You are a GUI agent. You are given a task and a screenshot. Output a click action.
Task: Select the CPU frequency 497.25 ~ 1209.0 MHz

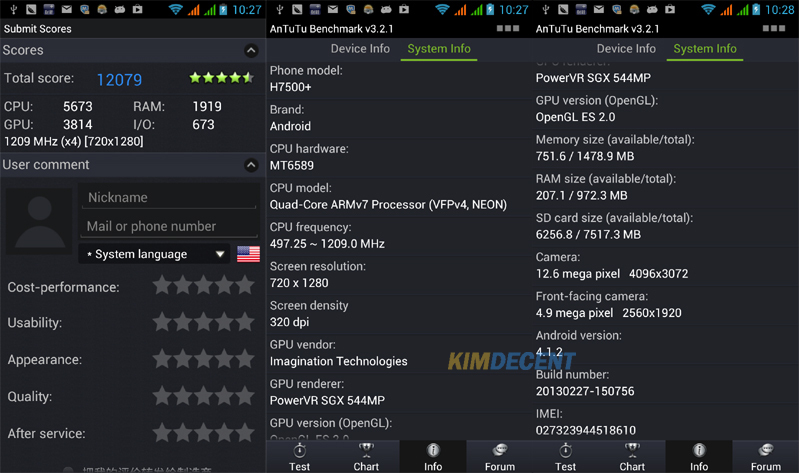[327, 244]
